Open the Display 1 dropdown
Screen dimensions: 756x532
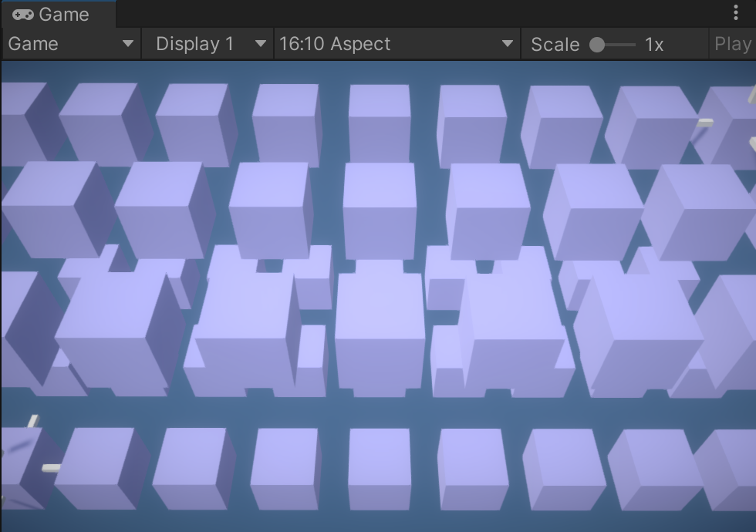click(208, 44)
